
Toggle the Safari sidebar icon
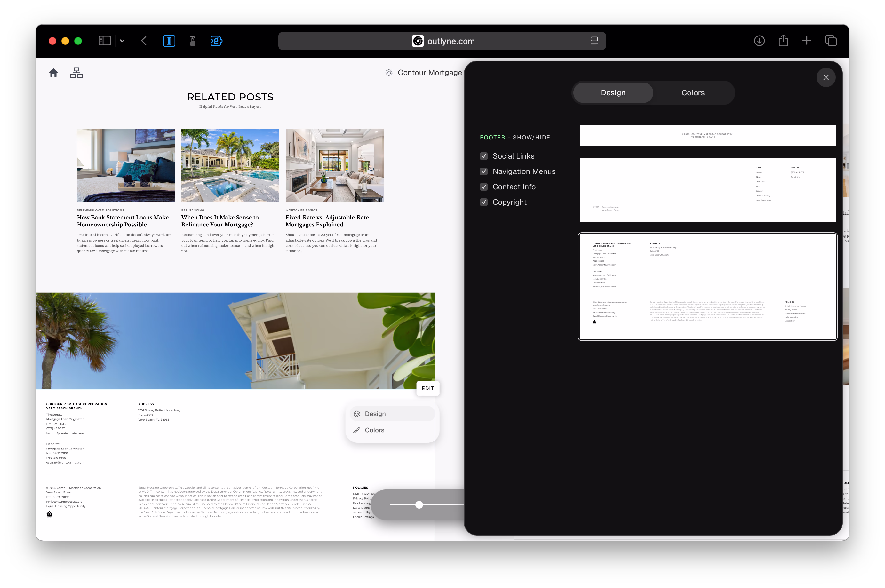[104, 41]
